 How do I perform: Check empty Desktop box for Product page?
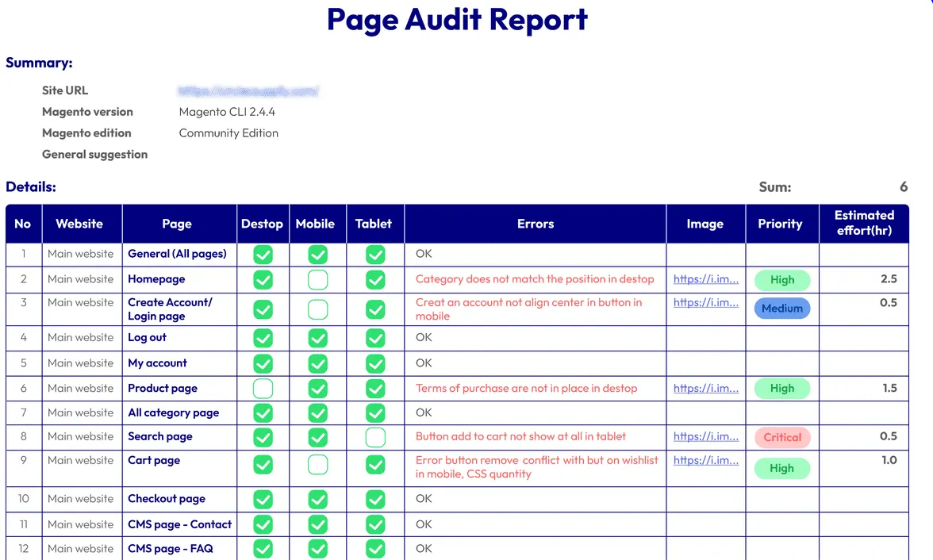263,389
